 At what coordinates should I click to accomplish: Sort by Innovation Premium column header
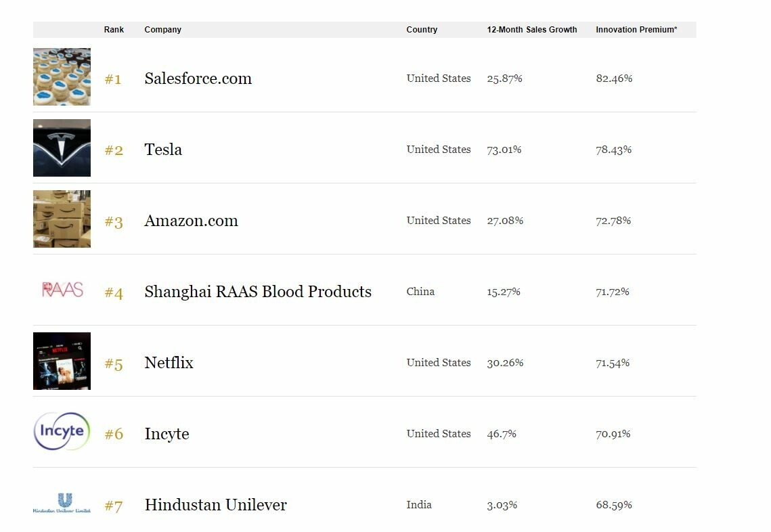[x=637, y=30]
